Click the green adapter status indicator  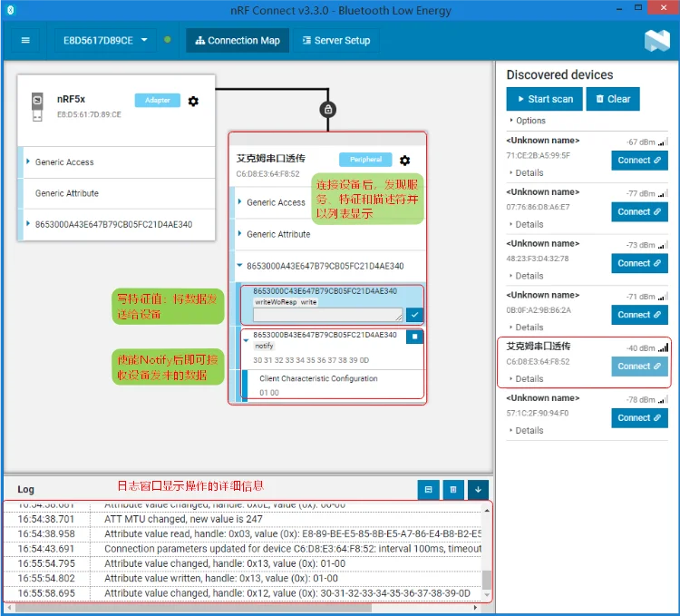click(x=168, y=40)
